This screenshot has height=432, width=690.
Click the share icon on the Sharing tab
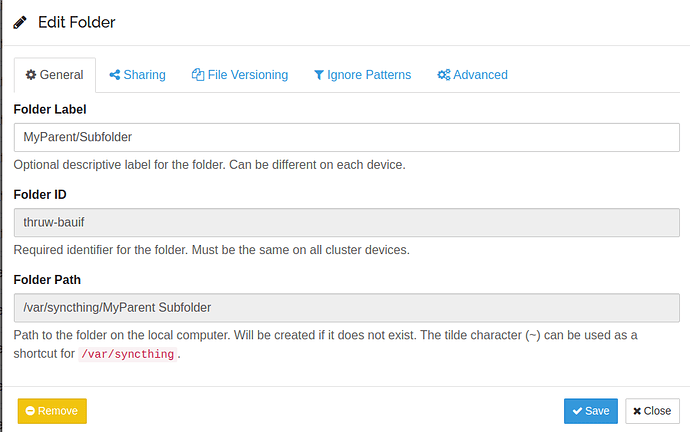(115, 75)
